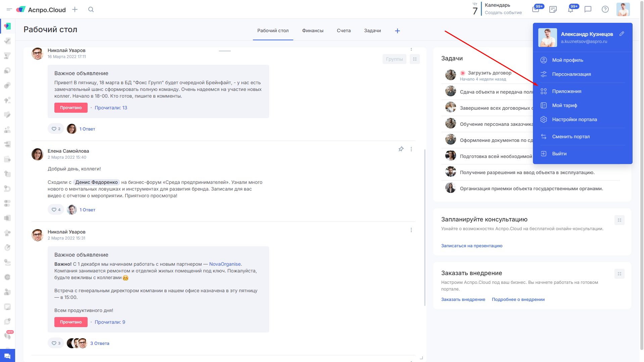
Task: Open the help question mark icon
Action: [x=605, y=9]
